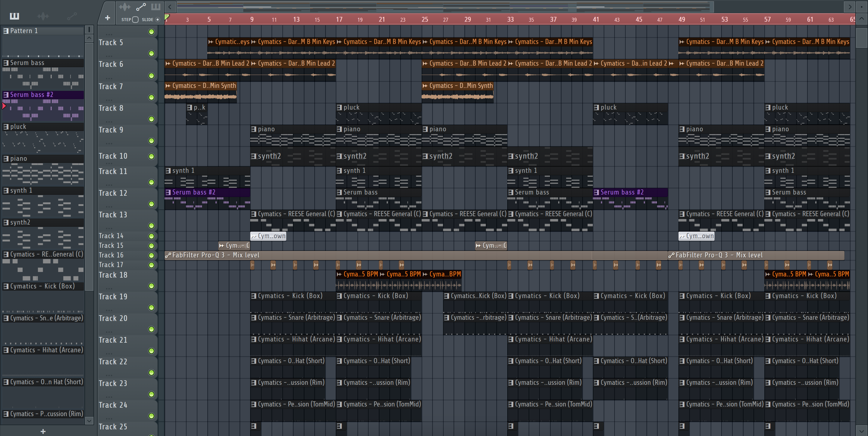The image size is (868, 436).
Task: Select first Cym..- C clip on Track 15
Action: tap(234, 245)
